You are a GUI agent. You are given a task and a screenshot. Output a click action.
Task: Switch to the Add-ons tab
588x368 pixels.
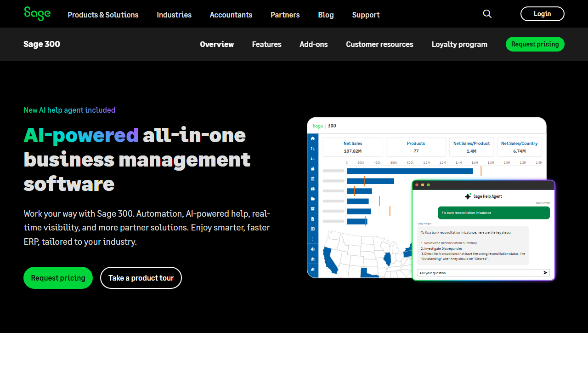pyautogui.click(x=314, y=44)
